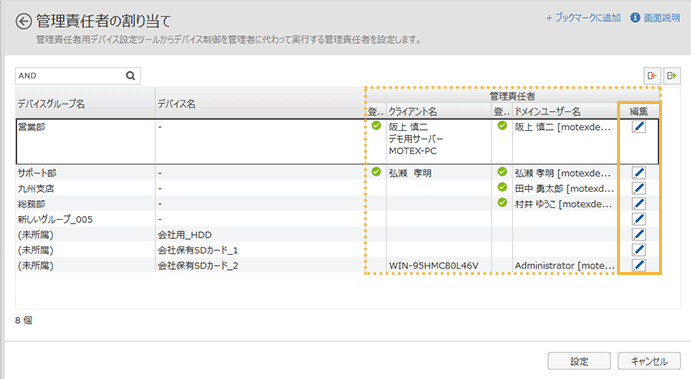Select the 九州支店 device group cell
Viewport: 691px width, 379px height.
85,188
